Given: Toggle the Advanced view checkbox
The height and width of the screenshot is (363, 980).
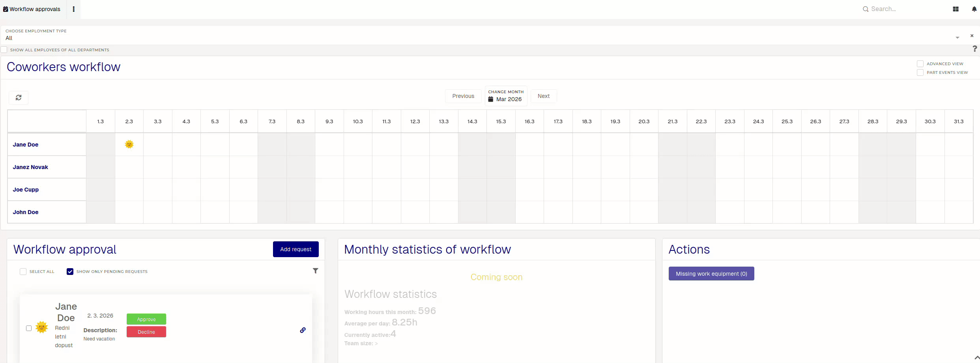Looking at the screenshot, I should [x=920, y=64].
